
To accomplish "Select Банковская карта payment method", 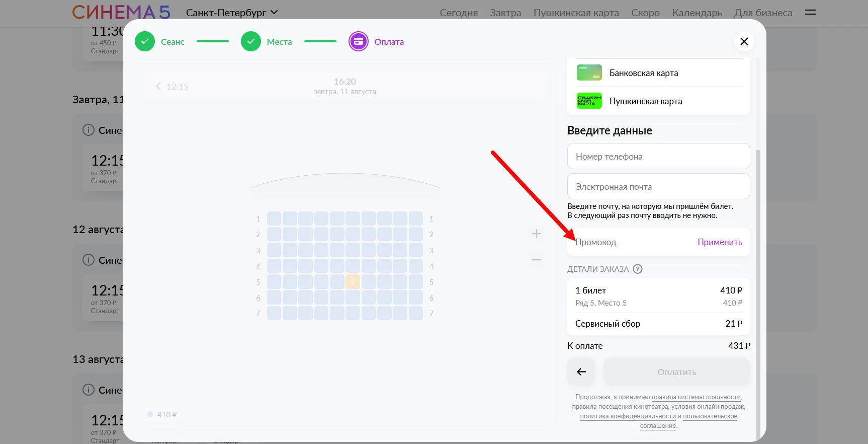I will [x=644, y=73].
